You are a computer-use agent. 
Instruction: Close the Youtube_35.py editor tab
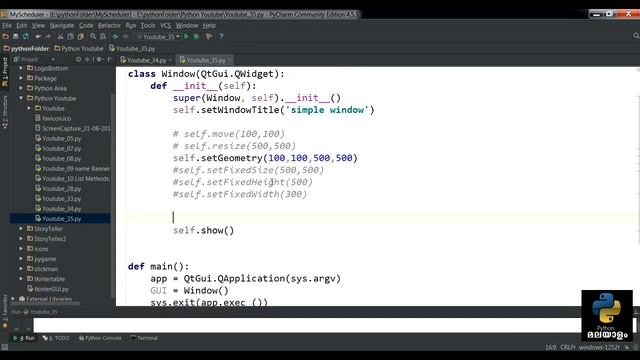229,60
